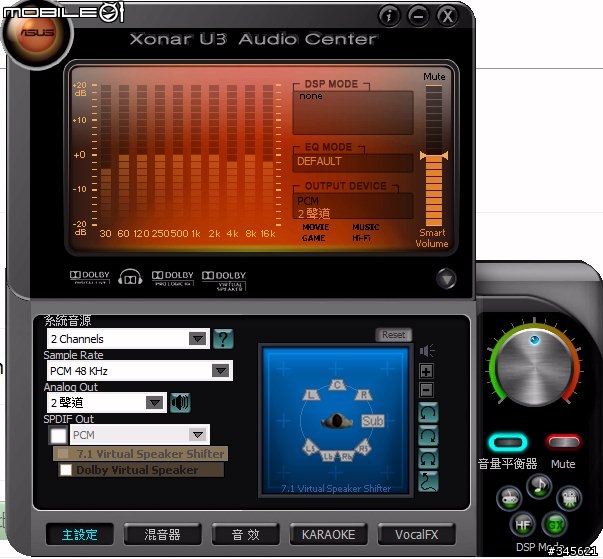Switch to the 主設定 tab
This screenshot has width=603, height=559.
(x=79, y=535)
